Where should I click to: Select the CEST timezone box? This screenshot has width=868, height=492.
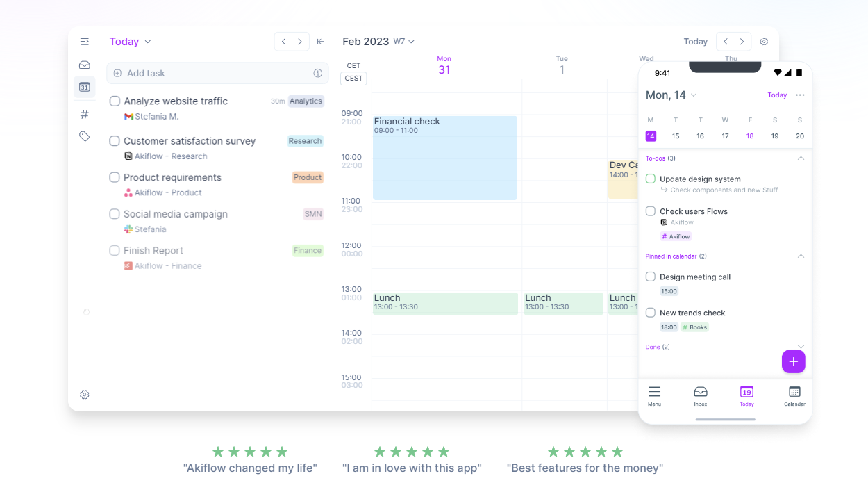[x=353, y=79]
